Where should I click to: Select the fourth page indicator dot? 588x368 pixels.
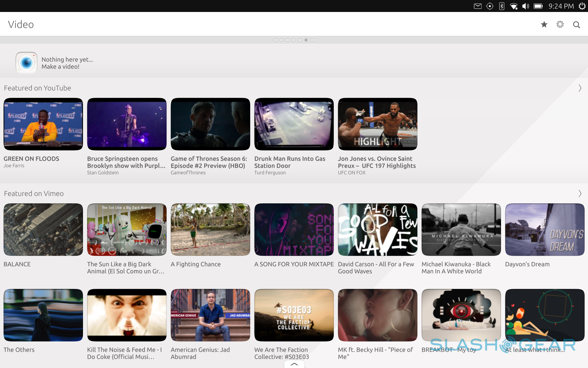(294, 40)
